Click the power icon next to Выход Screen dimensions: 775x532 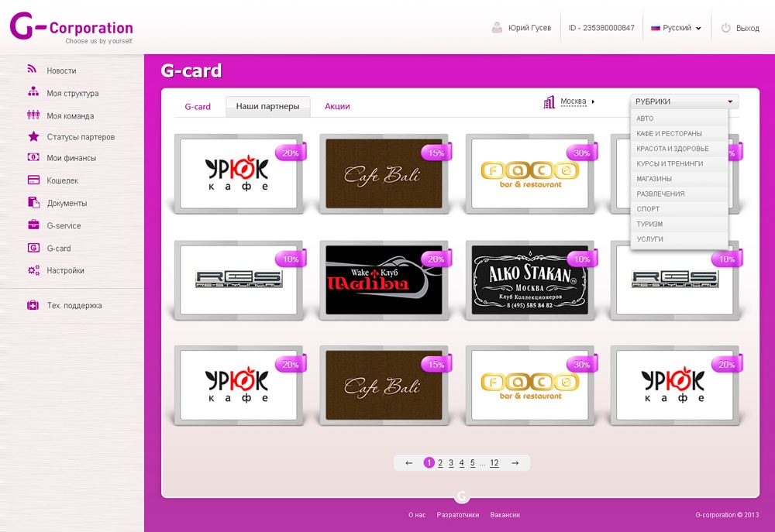click(725, 28)
